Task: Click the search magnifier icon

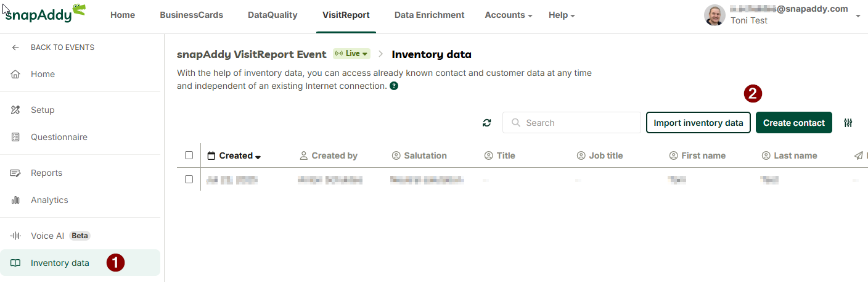Action: tap(516, 123)
